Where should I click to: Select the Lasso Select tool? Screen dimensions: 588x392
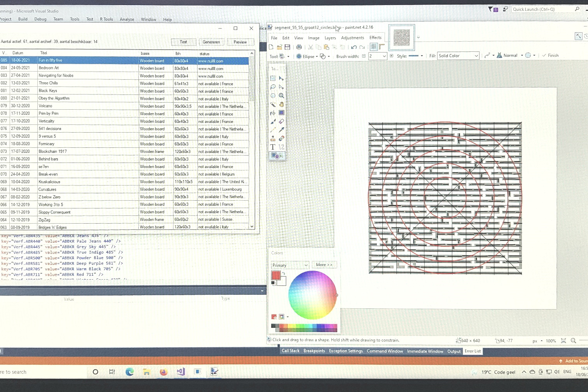pyautogui.click(x=273, y=87)
